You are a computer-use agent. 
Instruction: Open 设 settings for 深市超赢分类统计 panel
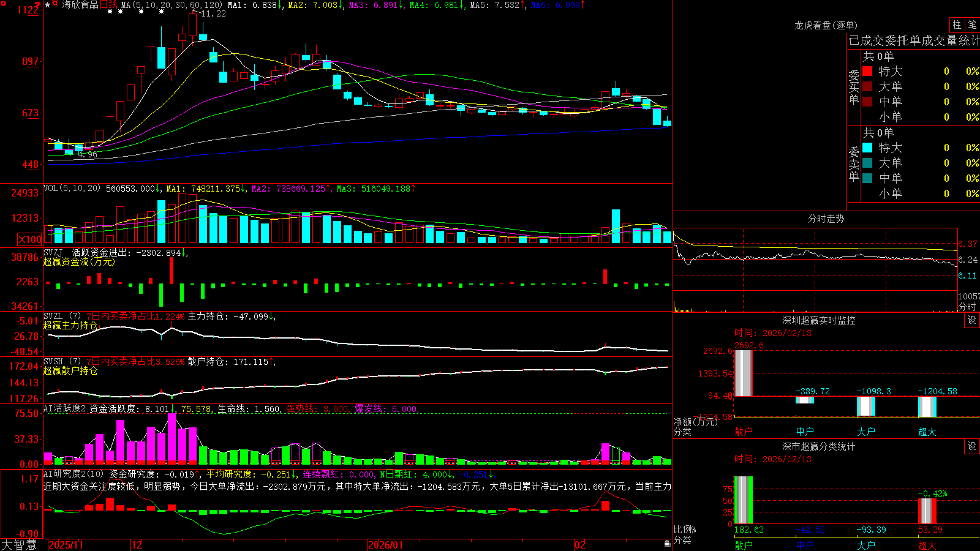pos(972,446)
